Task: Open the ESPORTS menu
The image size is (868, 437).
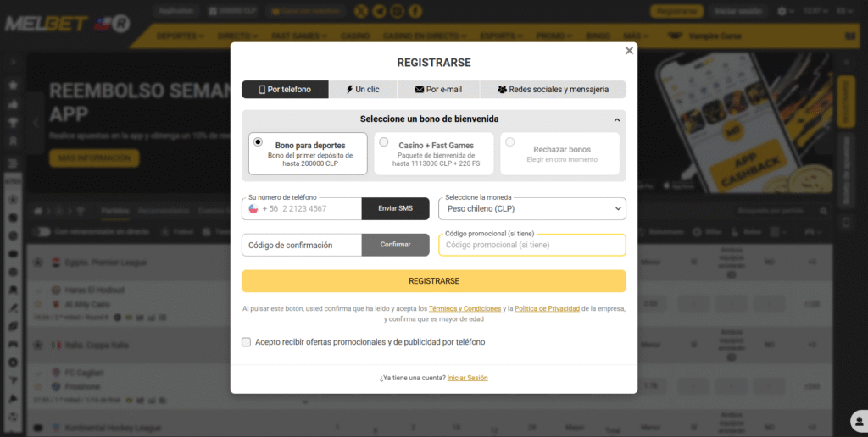Action: tap(501, 36)
